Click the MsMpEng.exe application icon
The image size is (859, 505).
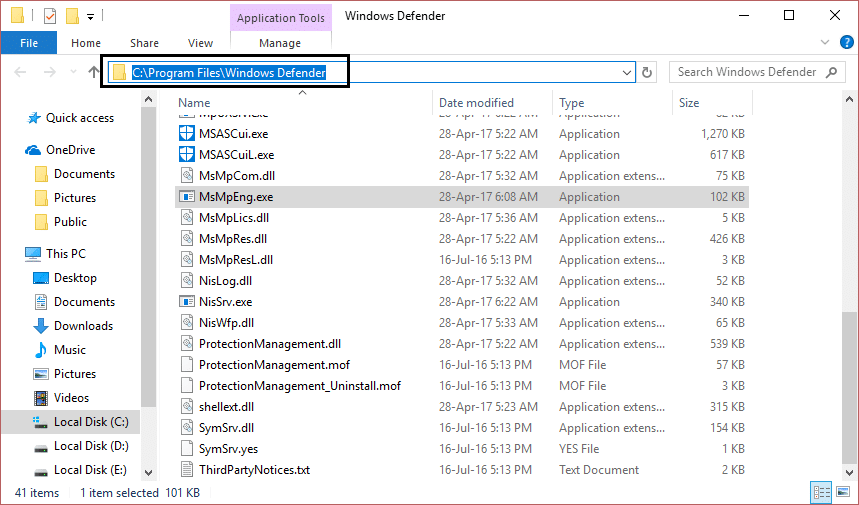click(x=187, y=197)
